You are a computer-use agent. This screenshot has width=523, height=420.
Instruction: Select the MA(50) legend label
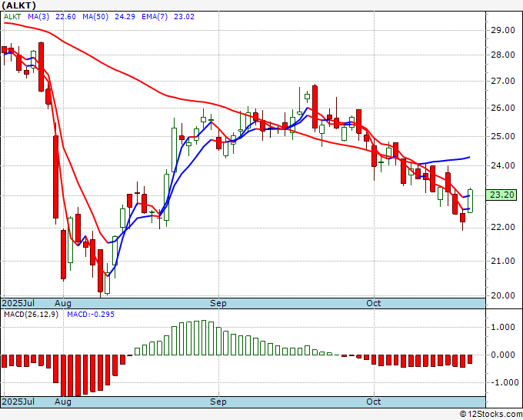[x=95, y=17]
